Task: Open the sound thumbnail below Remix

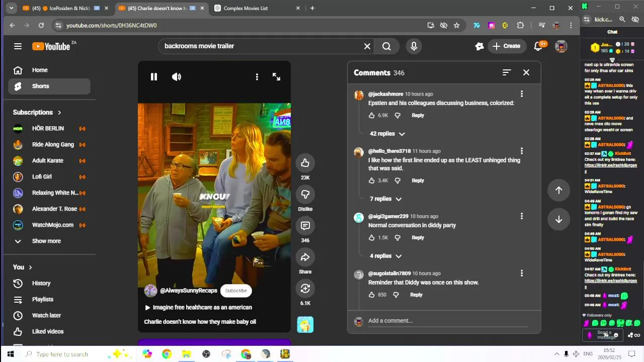Action: [305, 325]
